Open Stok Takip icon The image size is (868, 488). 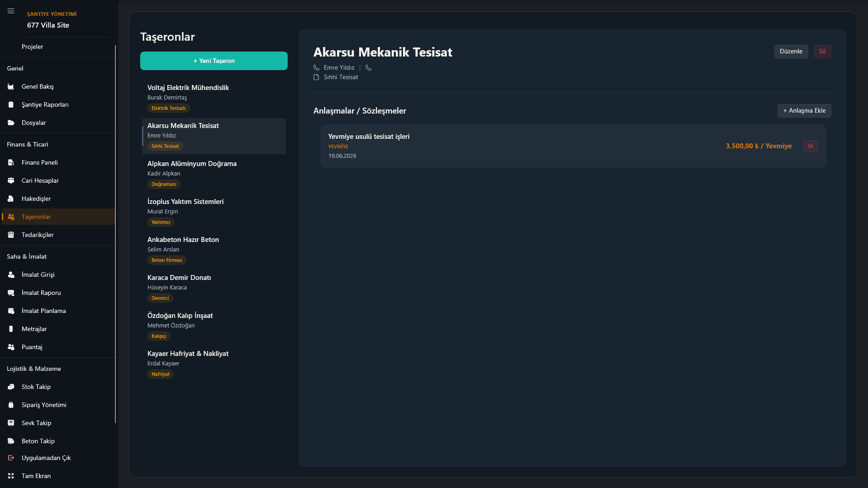(x=11, y=387)
